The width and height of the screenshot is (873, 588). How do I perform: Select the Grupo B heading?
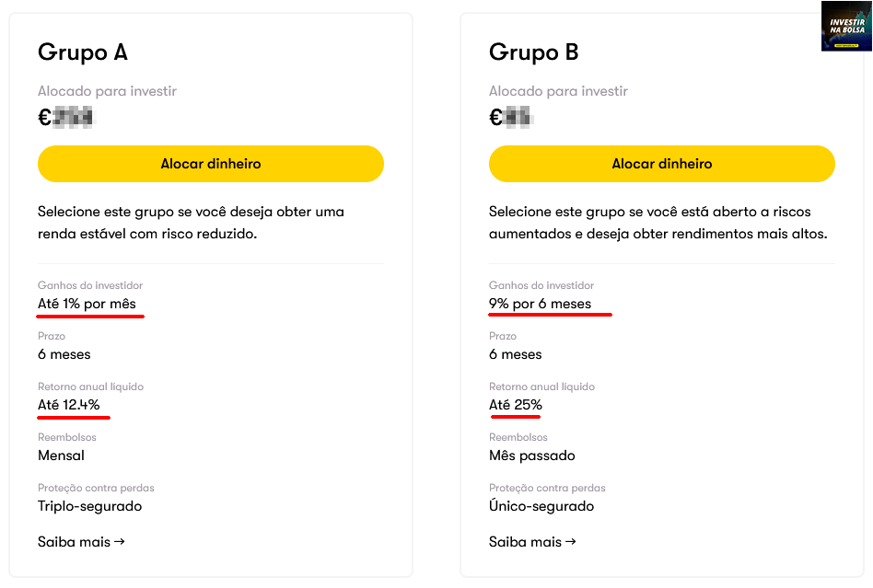tap(534, 52)
